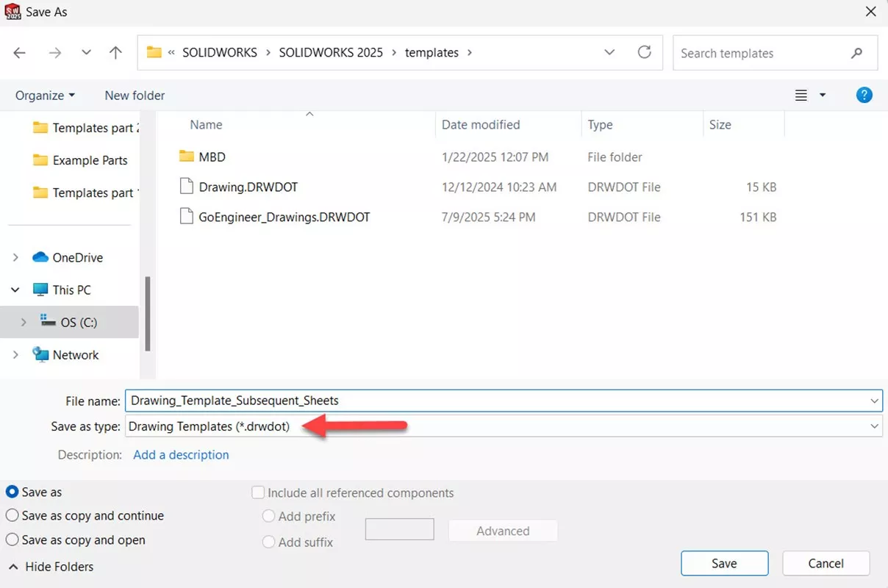Select the Save as radio button
The image size is (888, 588).
pos(12,492)
